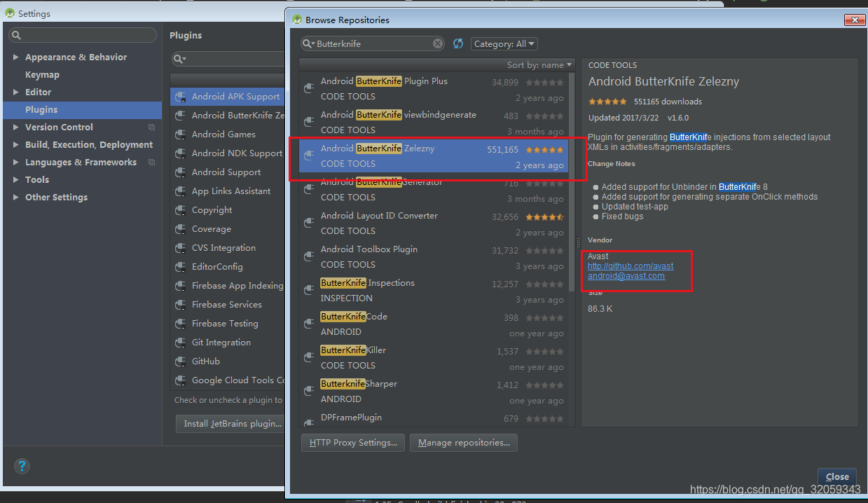Viewport: 868px width, 503px height.
Task: Expand Appearance & Behavior settings node
Action: 15,57
